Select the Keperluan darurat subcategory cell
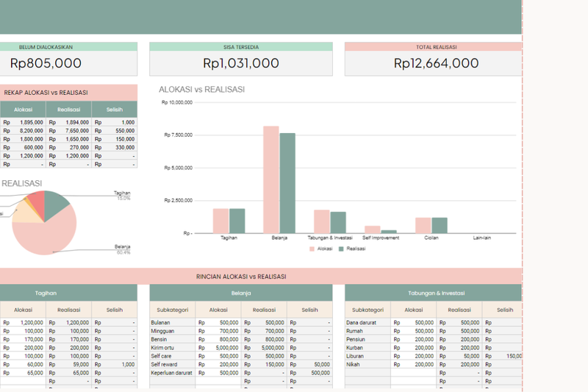Viewport: 588px width, 392px height. (x=173, y=373)
